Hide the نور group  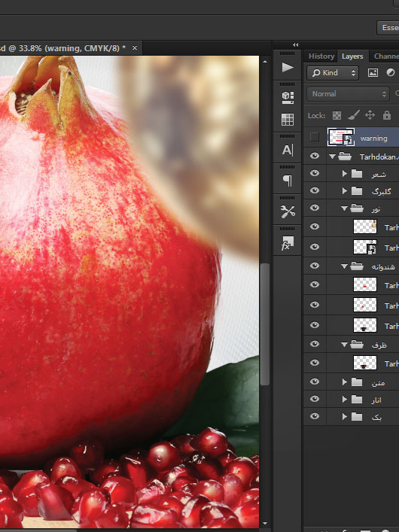coord(315,208)
